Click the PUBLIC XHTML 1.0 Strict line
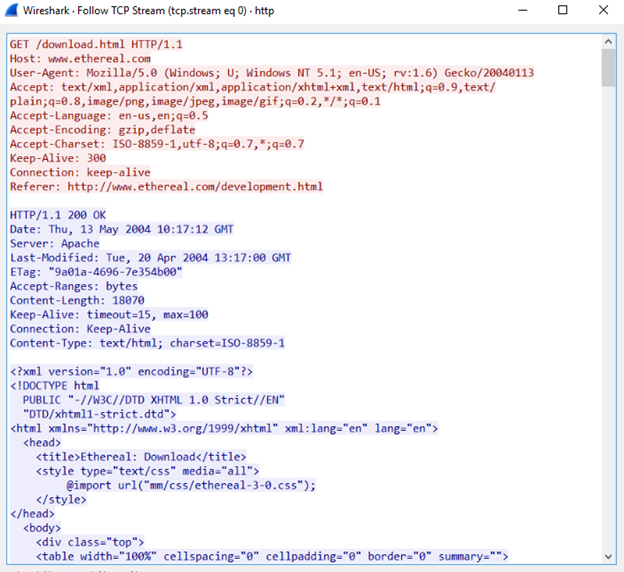 pyautogui.click(x=154, y=400)
